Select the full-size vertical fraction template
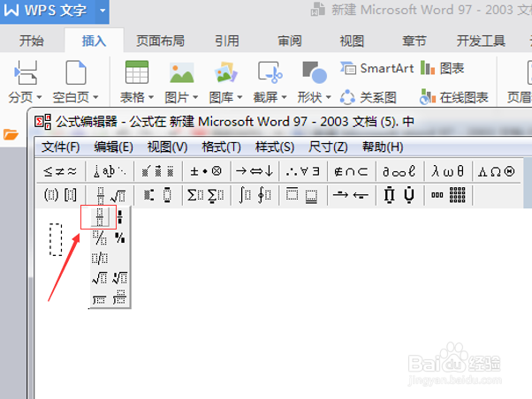 [100, 217]
